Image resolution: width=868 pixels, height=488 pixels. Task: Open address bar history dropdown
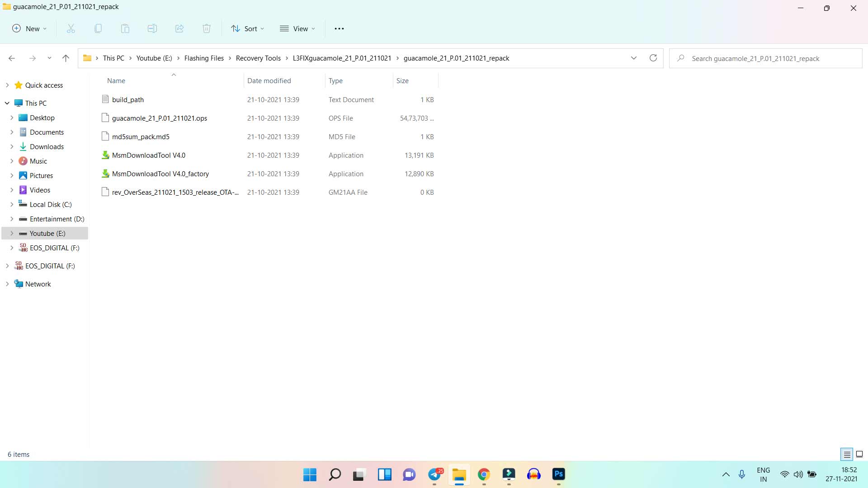634,58
